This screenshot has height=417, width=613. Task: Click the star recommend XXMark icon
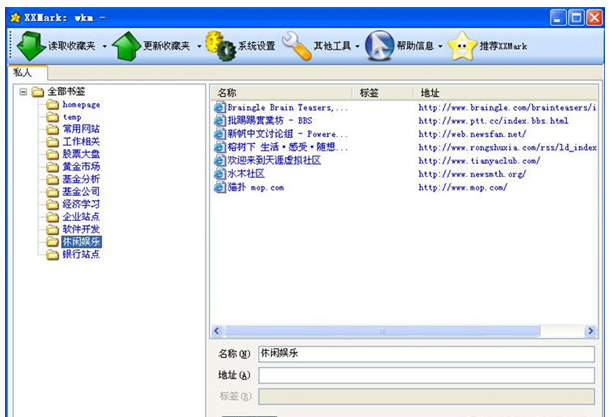[x=462, y=46]
